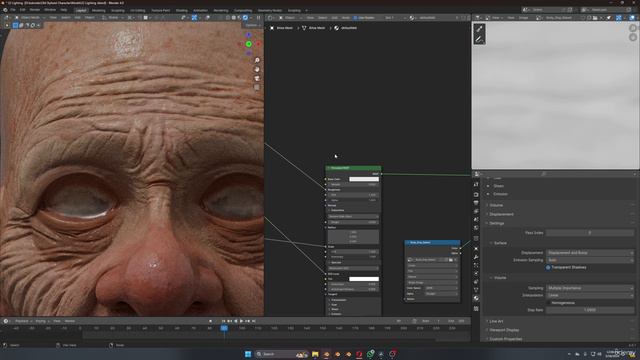Select the box select tool icon in viewport header
Viewport: 640px width, 360px height.
click(16, 25)
